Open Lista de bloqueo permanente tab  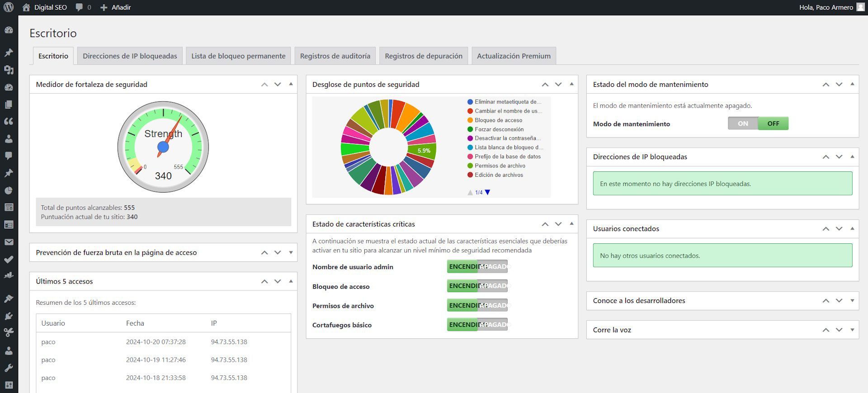(x=238, y=56)
